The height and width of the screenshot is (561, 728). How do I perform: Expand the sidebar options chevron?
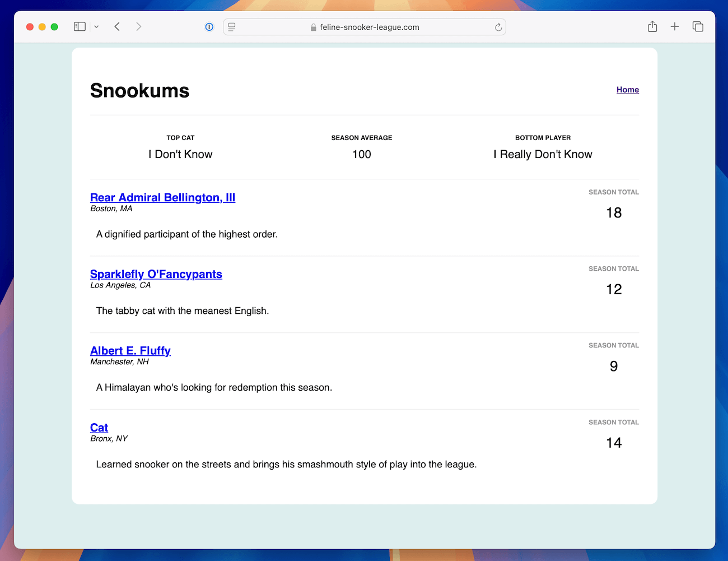click(x=96, y=26)
